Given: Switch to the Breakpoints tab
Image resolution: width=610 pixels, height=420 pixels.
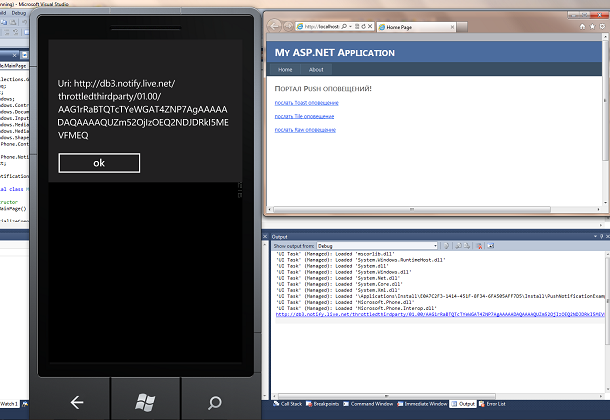Looking at the screenshot, I should [x=322, y=404].
